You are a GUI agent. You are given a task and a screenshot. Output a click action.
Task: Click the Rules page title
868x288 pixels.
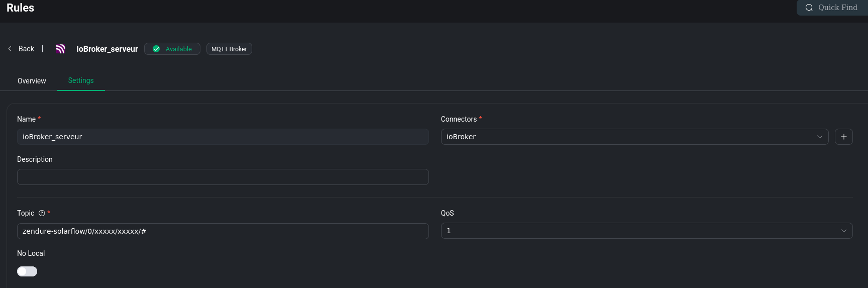[21, 8]
